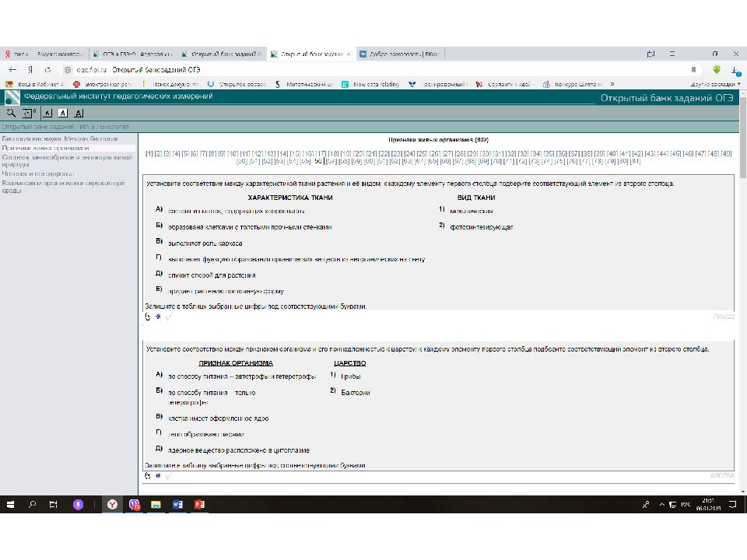Open Task View from the taskbar
The height and width of the screenshot is (560, 747).
tap(54, 504)
